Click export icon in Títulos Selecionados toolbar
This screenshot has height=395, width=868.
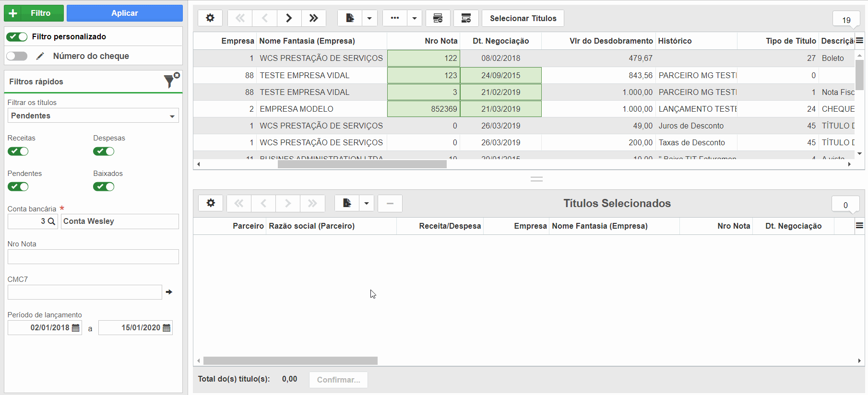(347, 203)
